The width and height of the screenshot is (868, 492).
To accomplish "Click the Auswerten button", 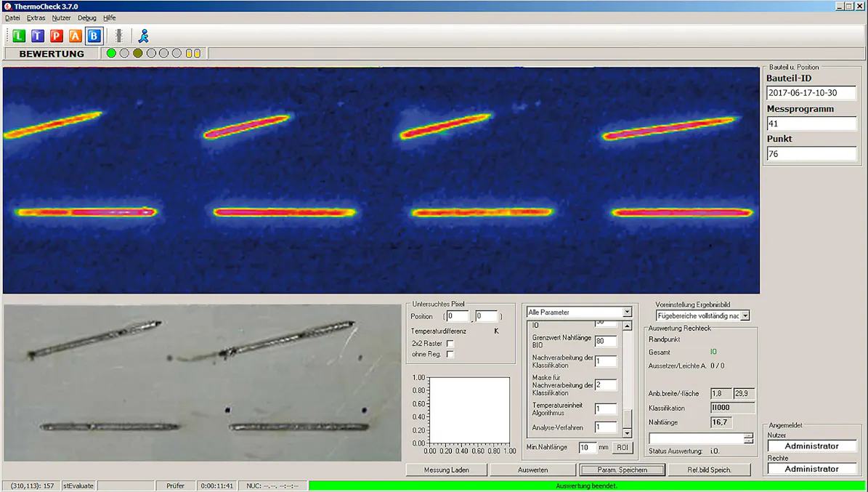I will tap(532, 469).
